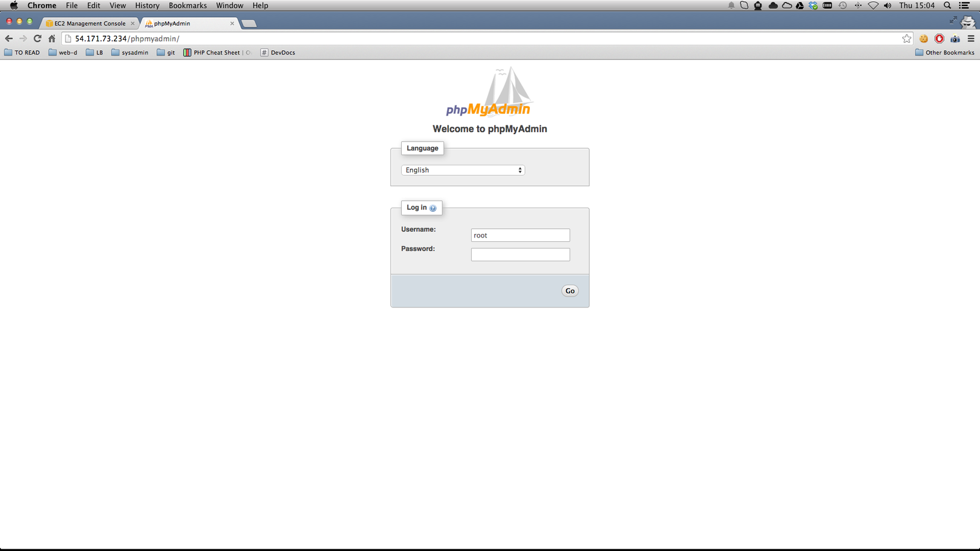
Task: Click the incognito spy icon
Action: (968, 22)
